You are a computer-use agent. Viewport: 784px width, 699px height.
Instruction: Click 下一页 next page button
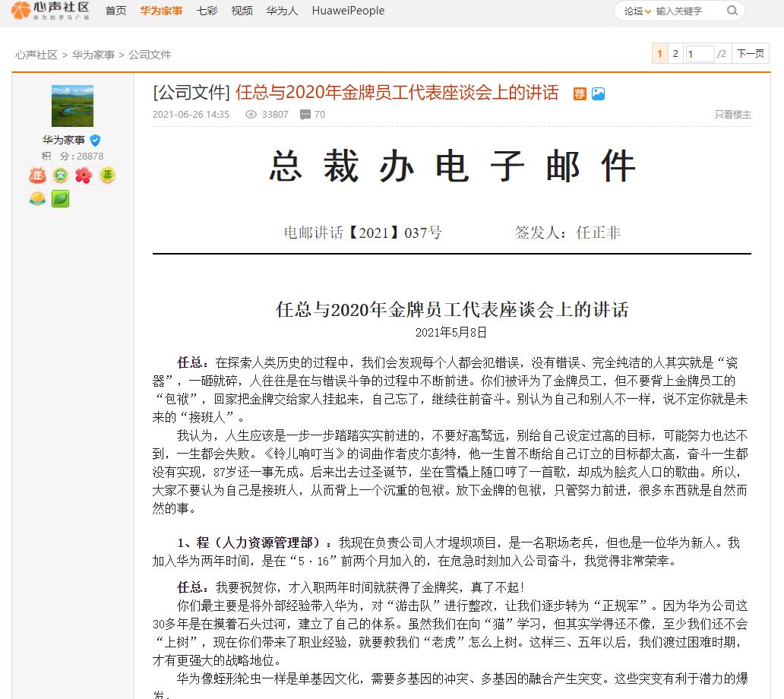tap(750, 54)
